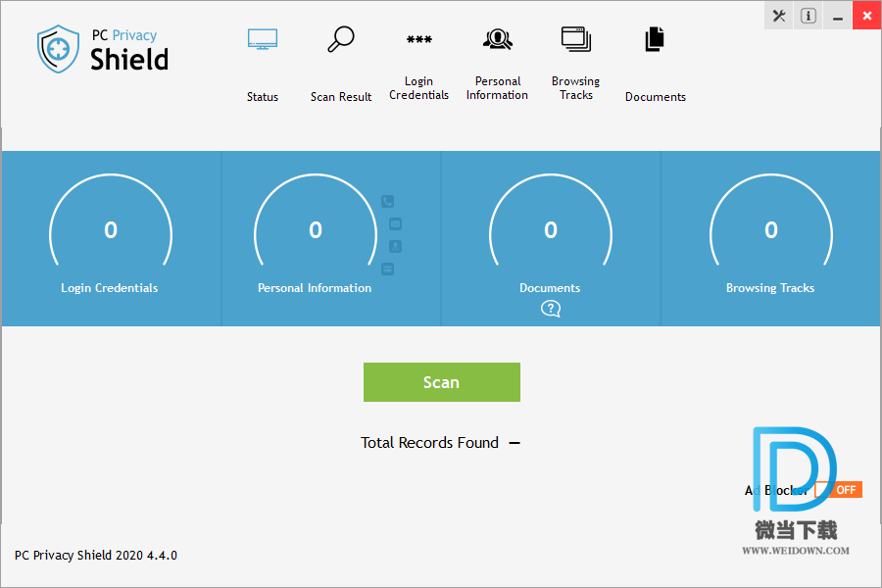The width and height of the screenshot is (882, 588).
Task: Toggle the Ad Blocker OFF switch
Action: (x=839, y=490)
